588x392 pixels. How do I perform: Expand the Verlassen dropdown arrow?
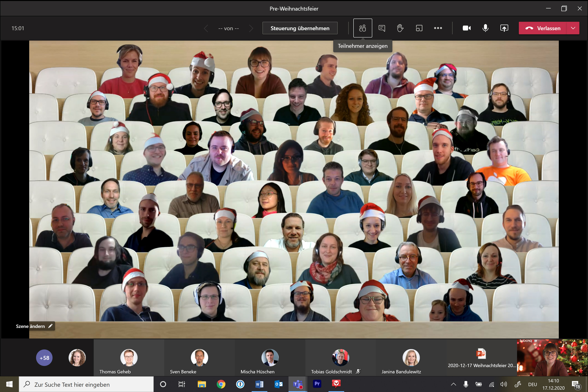pyautogui.click(x=573, y=28)
